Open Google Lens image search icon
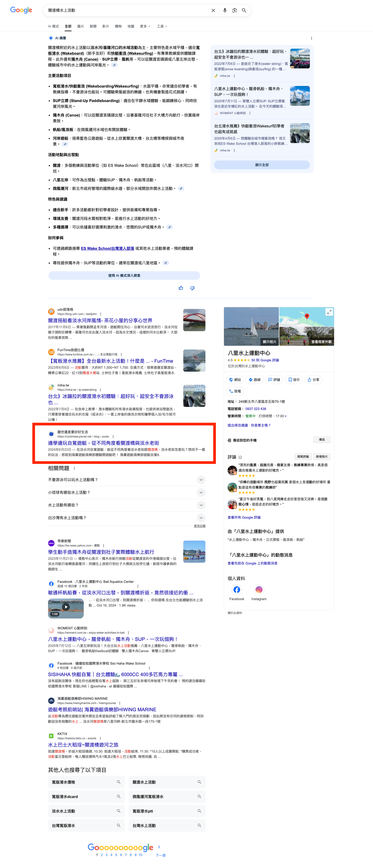373x868 pixels. tap(234, 10)
